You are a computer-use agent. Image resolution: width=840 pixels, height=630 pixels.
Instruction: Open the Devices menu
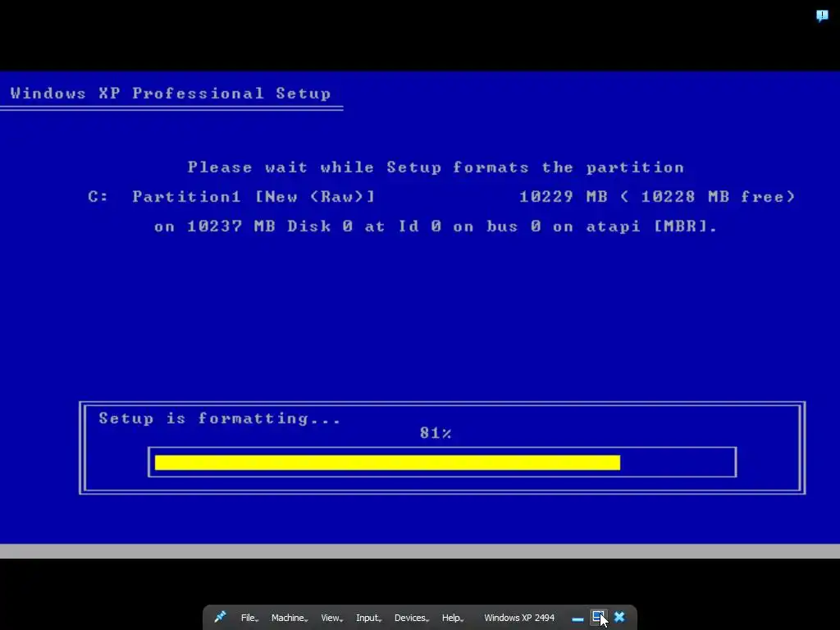(x=412, y=618)
